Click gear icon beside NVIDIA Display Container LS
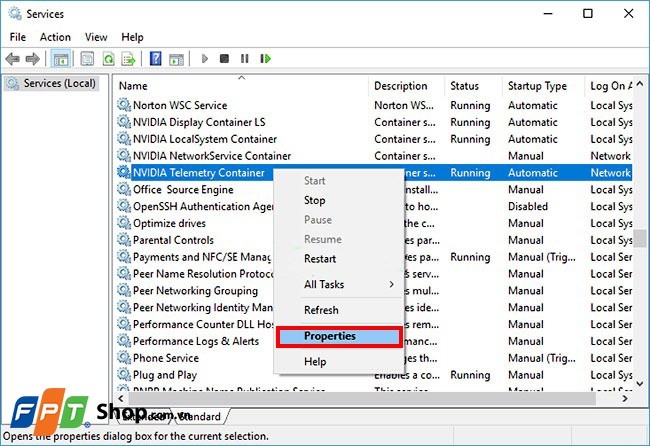The image size is (650, 446). [124, 122]
